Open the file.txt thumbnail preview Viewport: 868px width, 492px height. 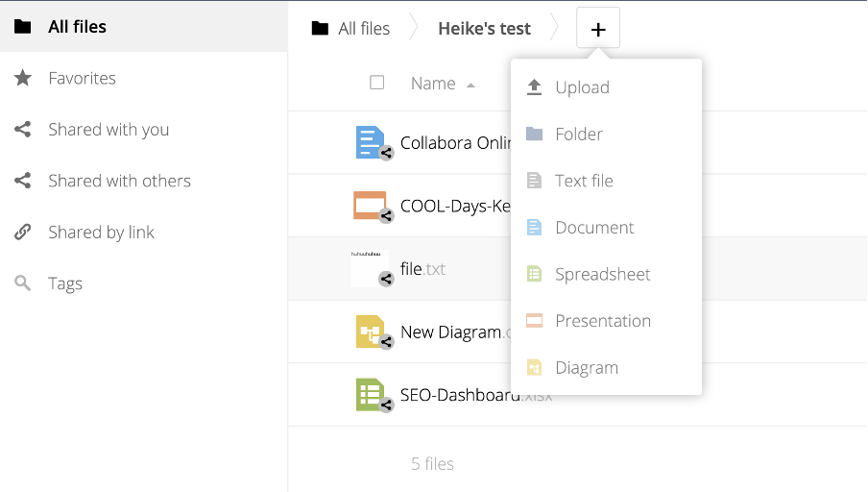pos(370,268)
